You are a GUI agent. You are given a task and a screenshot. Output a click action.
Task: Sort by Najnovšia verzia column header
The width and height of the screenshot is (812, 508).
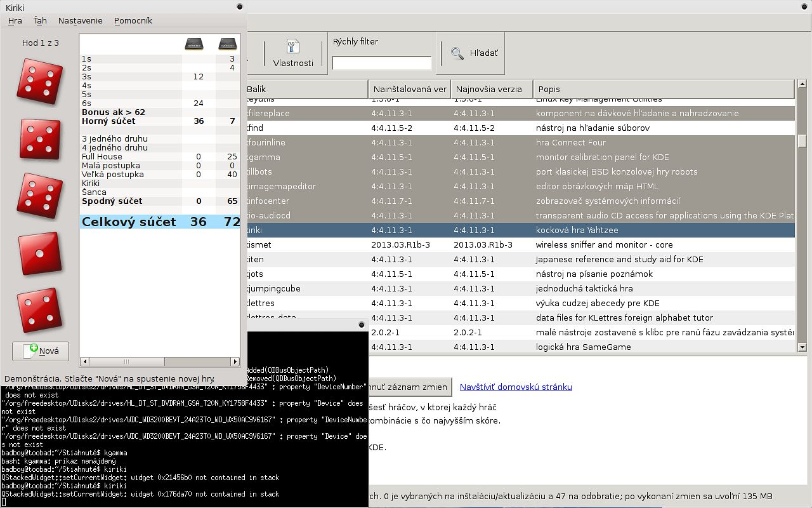coord(492,89)
